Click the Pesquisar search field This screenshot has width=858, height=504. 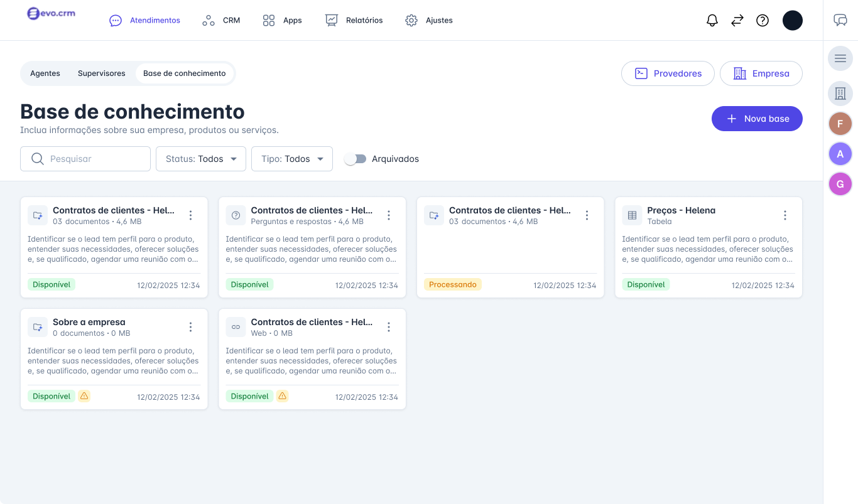(x=85, y=159)
